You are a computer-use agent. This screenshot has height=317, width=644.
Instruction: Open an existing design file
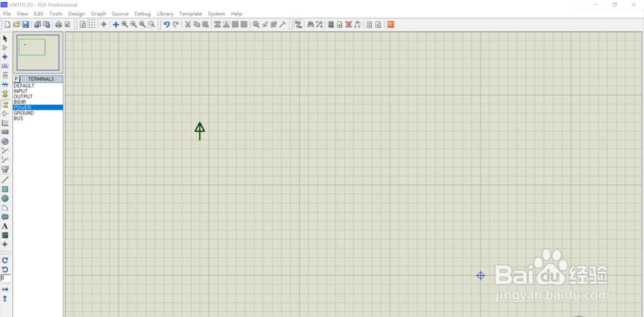(x=17, y=24)
